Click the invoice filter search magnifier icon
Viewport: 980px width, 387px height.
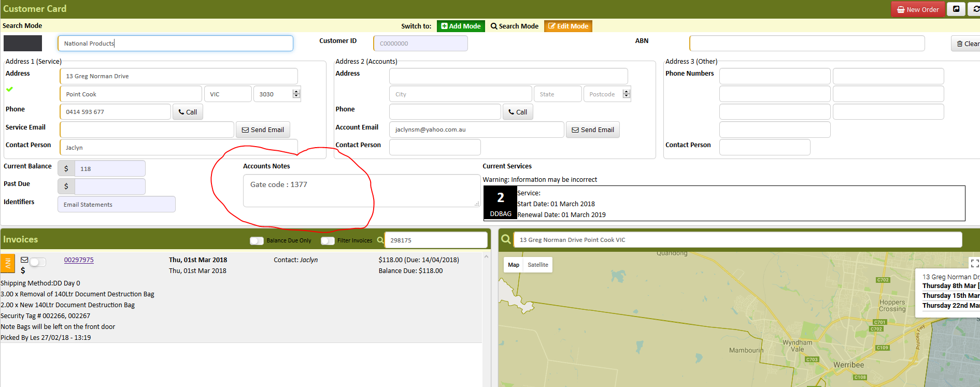[x=380, y=240]
